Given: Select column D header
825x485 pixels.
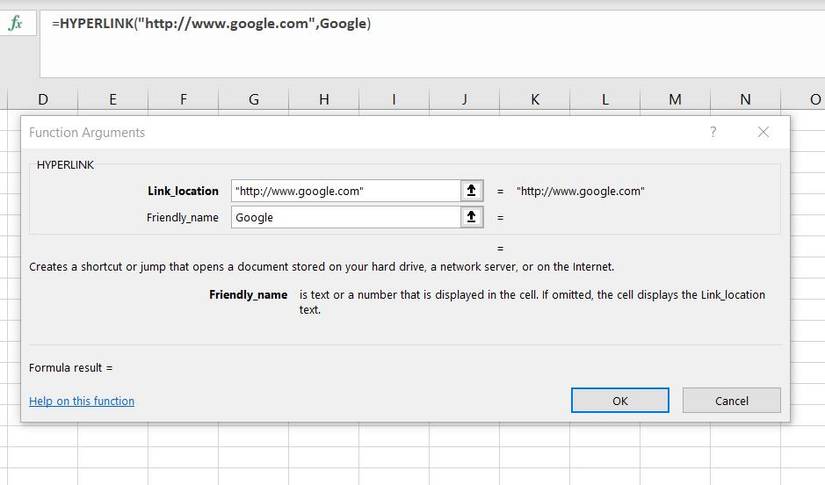Looking at the screenshot, I should 43,99.
